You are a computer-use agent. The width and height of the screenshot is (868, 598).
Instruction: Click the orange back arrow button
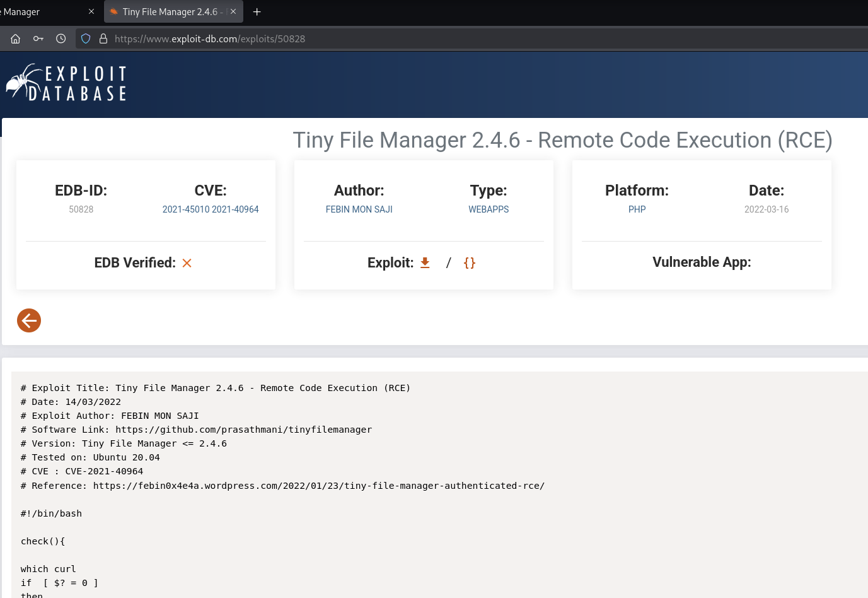[29, 320]
